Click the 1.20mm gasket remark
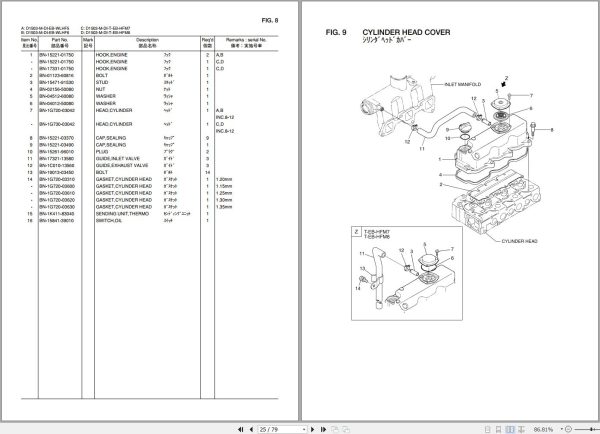 [224, 179]
